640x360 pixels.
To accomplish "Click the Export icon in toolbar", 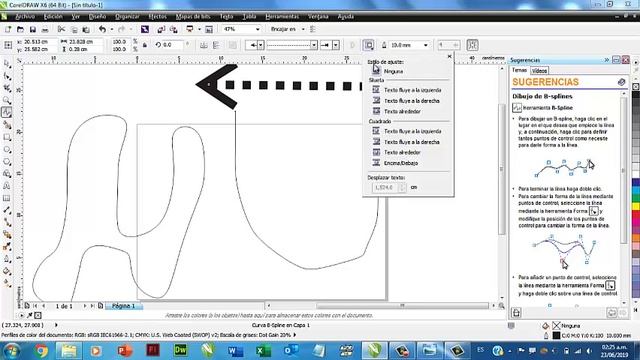I will (x=174, y=29).
